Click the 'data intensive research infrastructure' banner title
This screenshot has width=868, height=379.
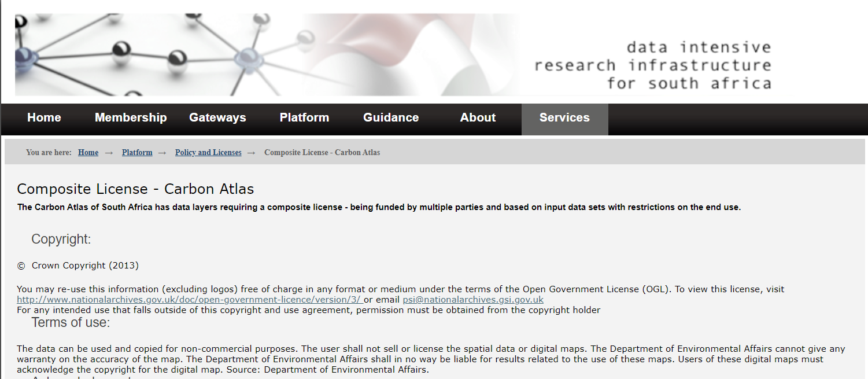click(x=652, y=65)
